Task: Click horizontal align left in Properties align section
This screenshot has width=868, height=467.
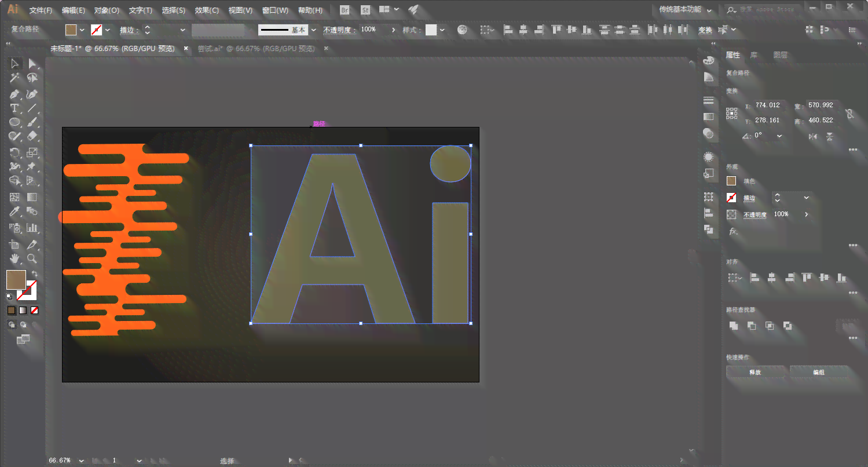Action: [755, 278]
